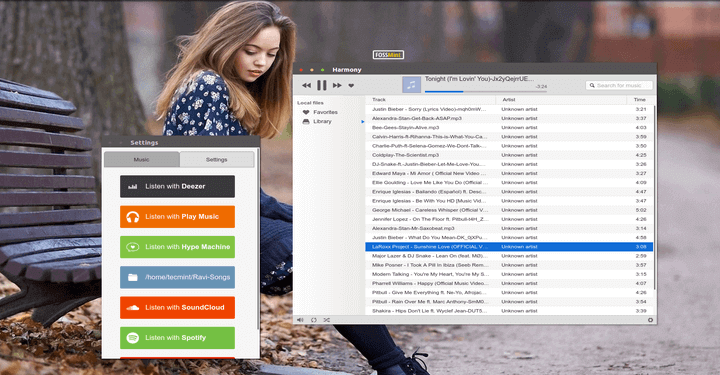
Task: Sort by the Time column header
Action: (640, 100)
